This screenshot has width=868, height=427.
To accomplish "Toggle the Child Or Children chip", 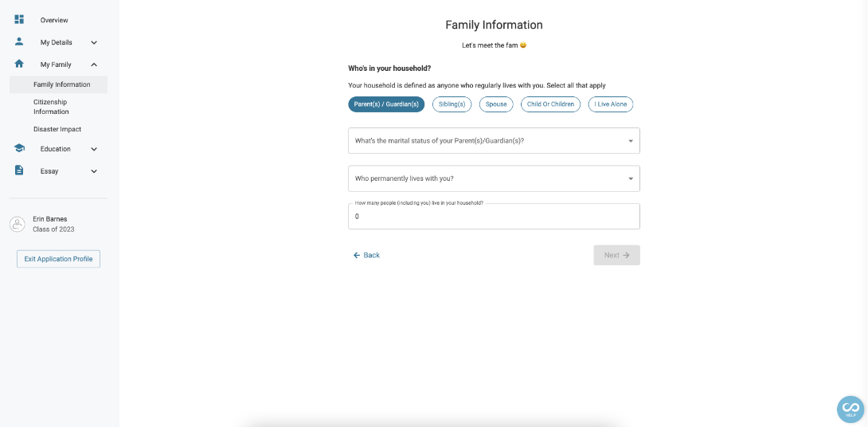I will (550, 104).
